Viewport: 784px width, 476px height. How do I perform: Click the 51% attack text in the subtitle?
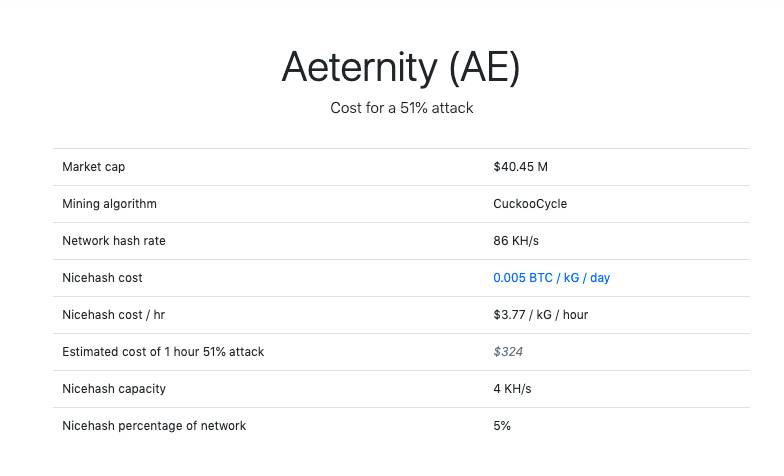[436, 108]
